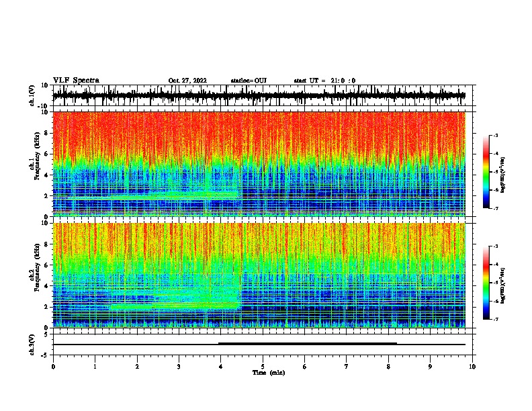The width and height of the screenshot is (532, 411).
Task: Click the "start UT = 21:0 :0" header text
Action: (x=324, y=81)
